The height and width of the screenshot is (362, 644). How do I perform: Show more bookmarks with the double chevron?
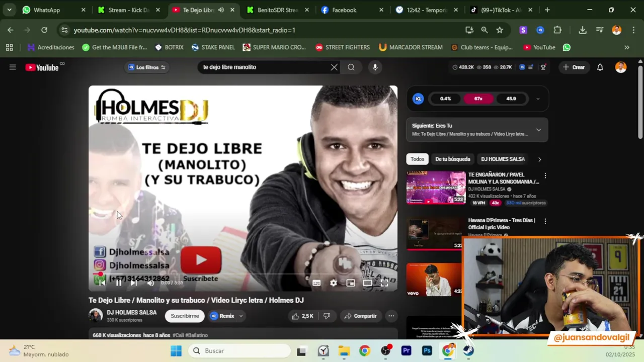coord(627,47)
